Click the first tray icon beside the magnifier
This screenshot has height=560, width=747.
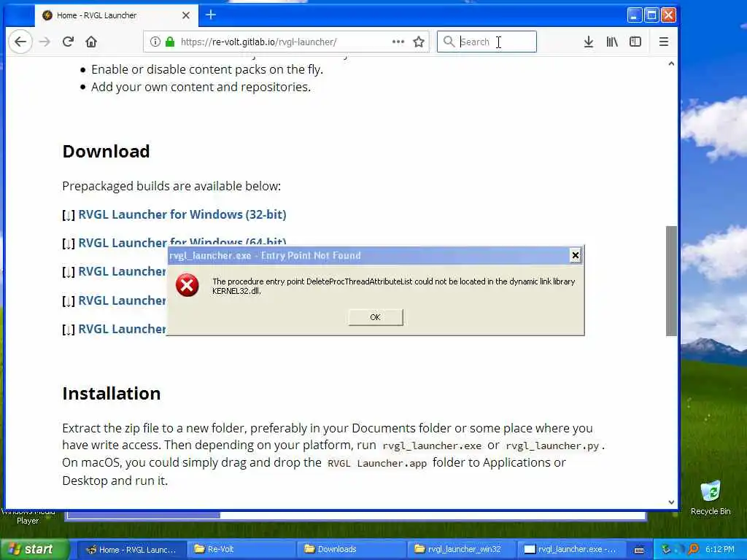[666, 549]
